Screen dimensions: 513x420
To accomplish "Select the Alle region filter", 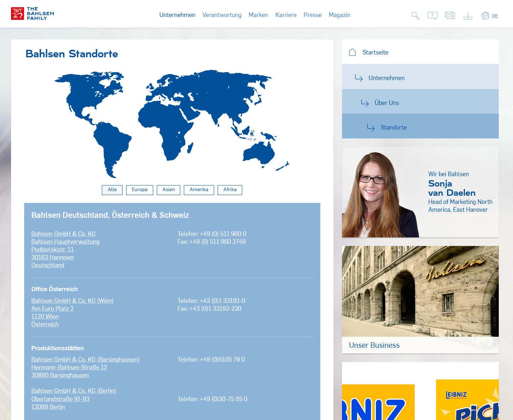I will 112,190.
